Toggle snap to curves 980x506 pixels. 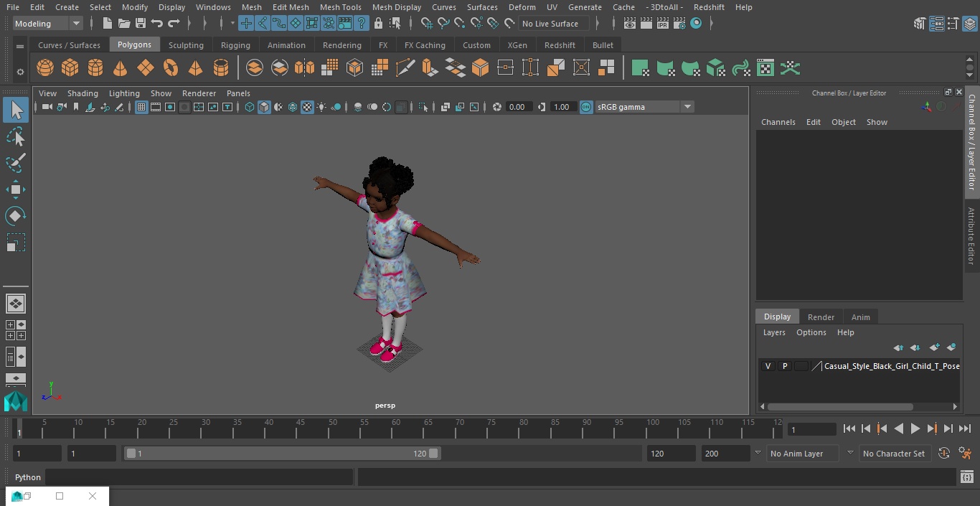point(443,24)
